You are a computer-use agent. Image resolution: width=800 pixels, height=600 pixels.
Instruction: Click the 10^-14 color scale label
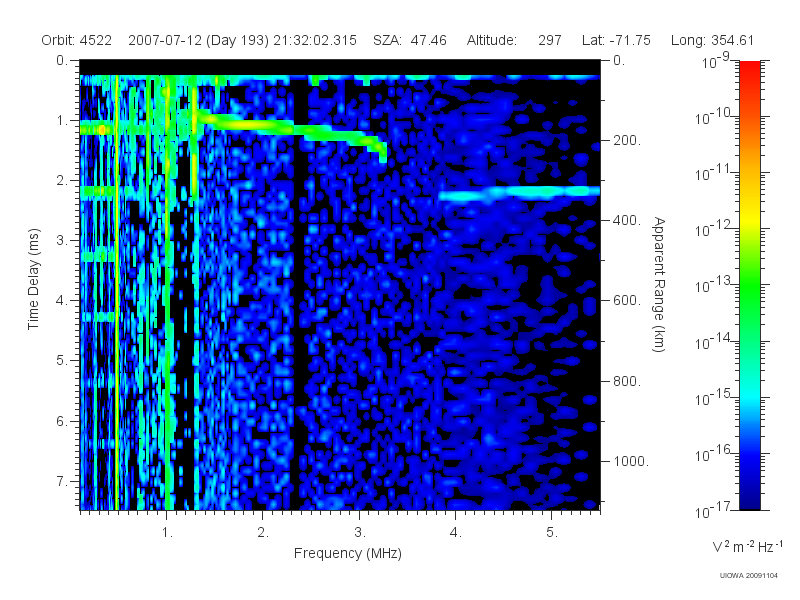[x=715, y=341]
